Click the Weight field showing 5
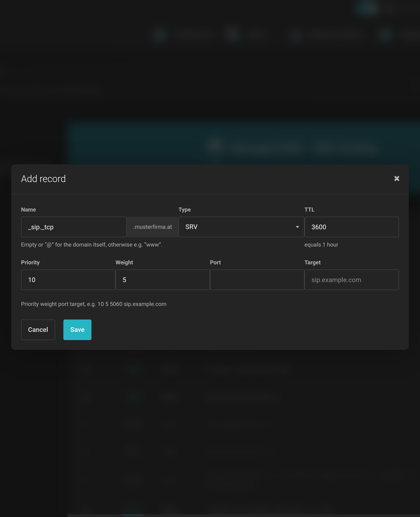 (x=163, y=280)
